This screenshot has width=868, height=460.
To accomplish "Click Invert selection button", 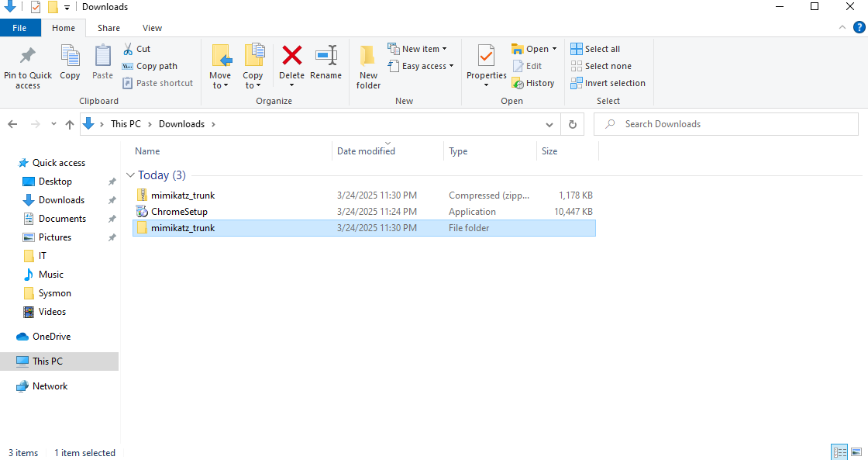I will coord(608,83).
